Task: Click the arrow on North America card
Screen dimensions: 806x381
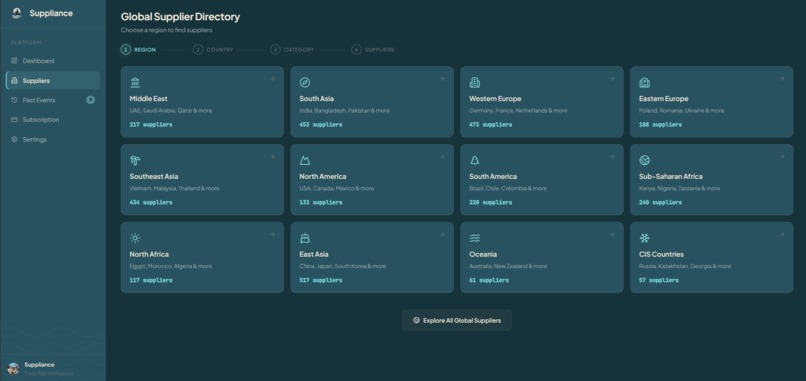Action: point(442,156)
